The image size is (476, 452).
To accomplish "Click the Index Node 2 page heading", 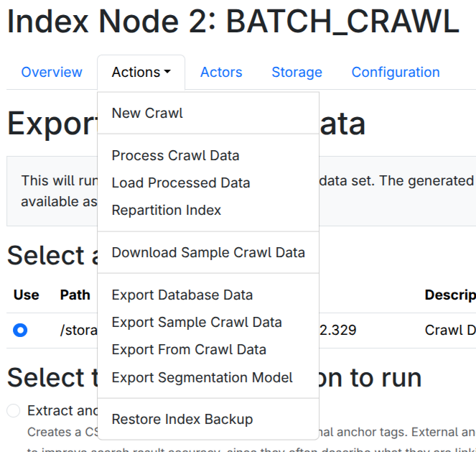I will (x=233, y=23).
